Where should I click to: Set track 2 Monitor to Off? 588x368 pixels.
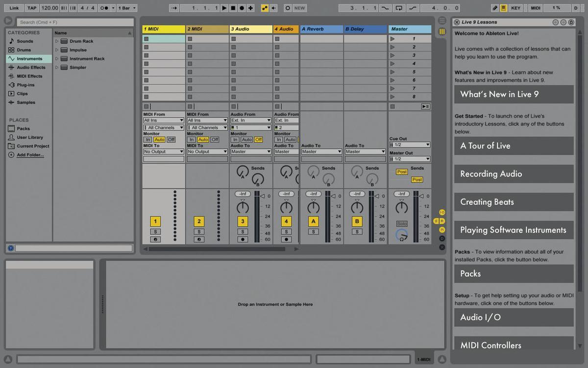click(215, 140)
